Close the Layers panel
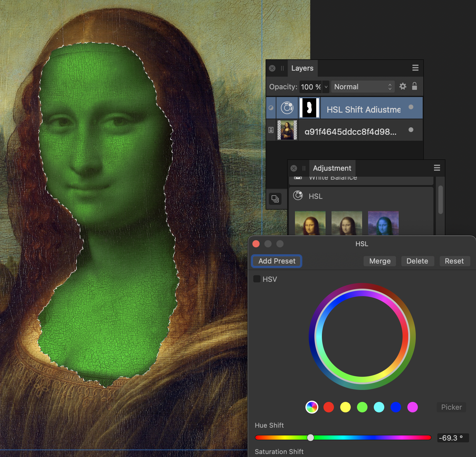Image resolution: width=476 pixels, height=457 pixels. coord(272,68)
